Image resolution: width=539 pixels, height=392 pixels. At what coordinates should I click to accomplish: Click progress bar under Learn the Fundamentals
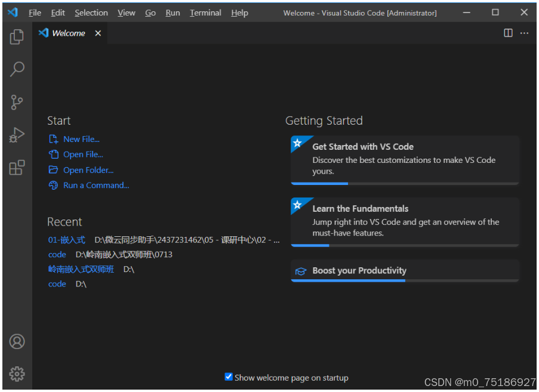[x=405, y=245]
